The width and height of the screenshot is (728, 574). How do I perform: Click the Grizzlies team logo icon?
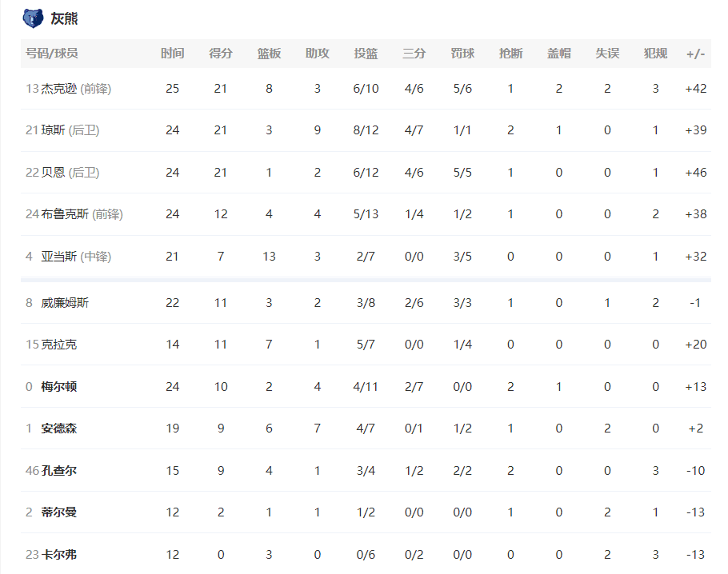pos(33,18)
